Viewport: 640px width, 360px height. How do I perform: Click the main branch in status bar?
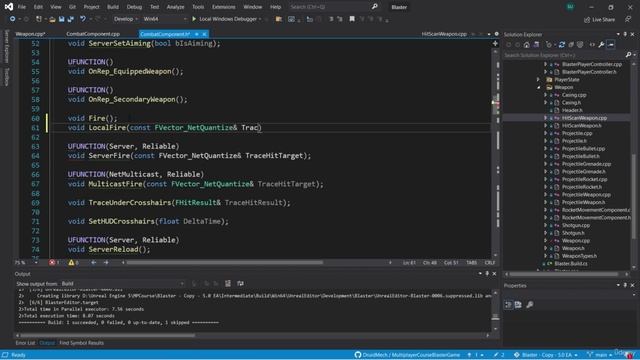(600, 355)
